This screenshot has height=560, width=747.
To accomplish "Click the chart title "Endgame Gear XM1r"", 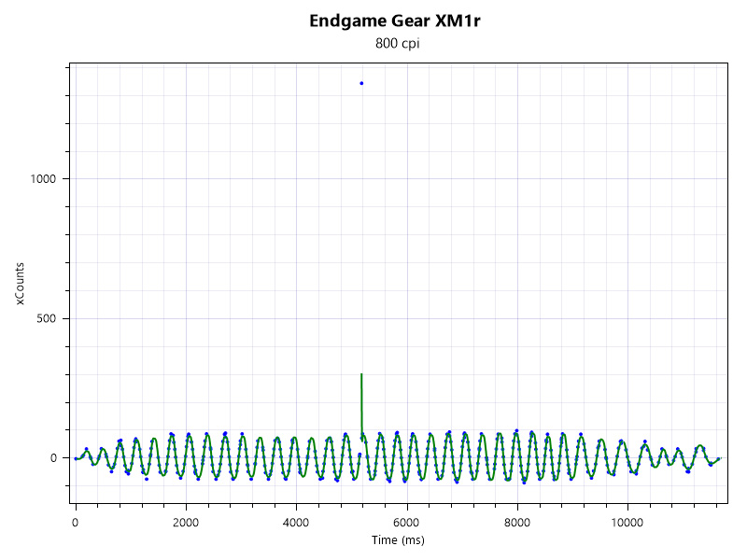I will pyautogui.click(x=395, y=21).
